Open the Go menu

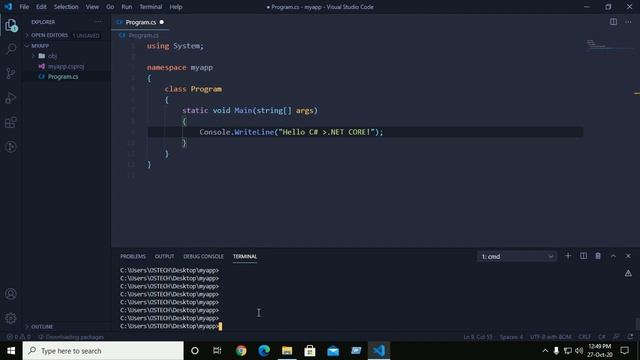(110, 7)
